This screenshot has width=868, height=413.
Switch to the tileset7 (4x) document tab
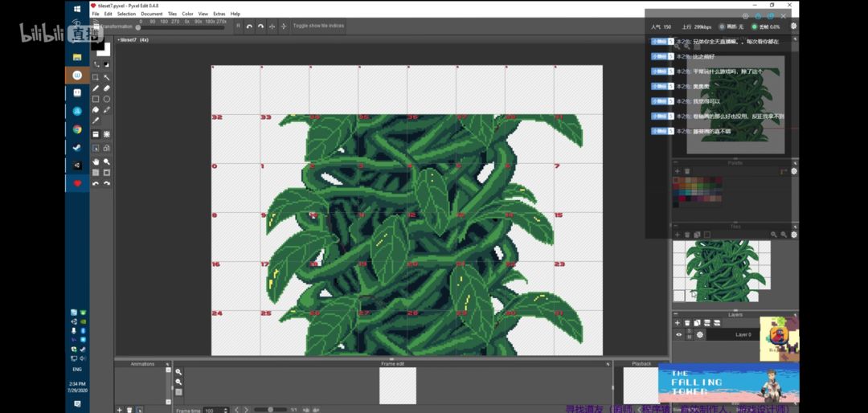(x=133, y=40)
